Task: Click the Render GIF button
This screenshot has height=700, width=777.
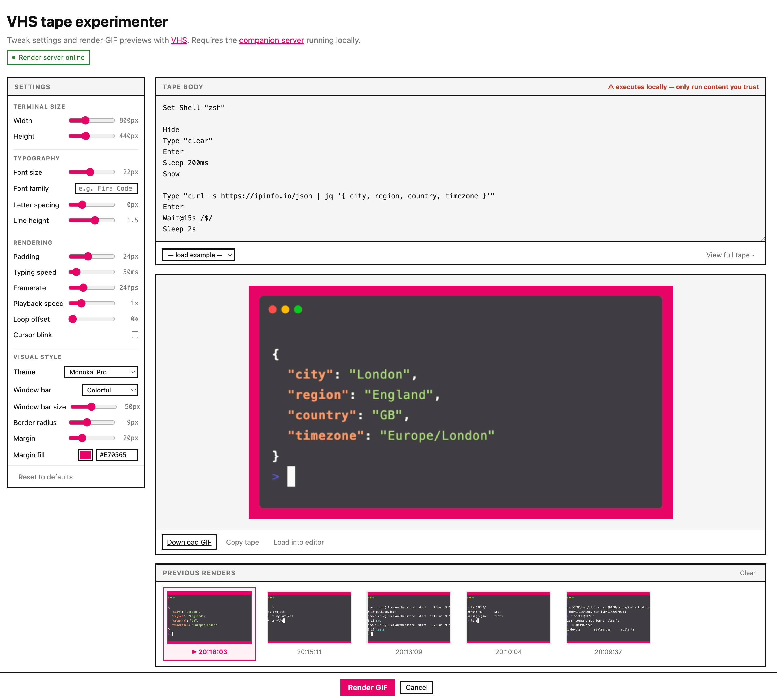Action: pyautogui.click(x=367, y=687)
